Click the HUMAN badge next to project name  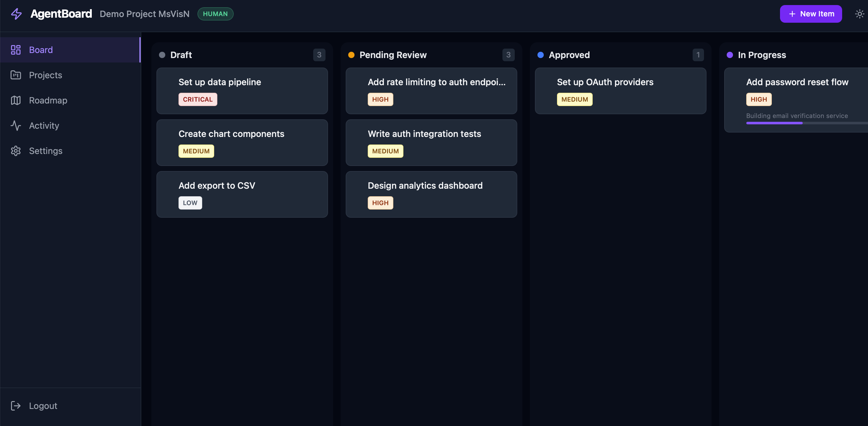coord(215,14)
